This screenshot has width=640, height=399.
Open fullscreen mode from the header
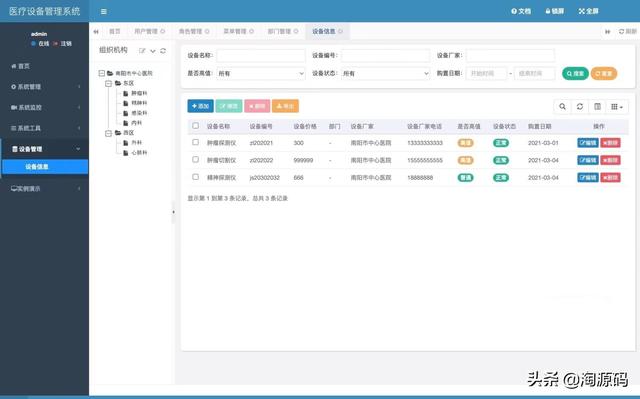pyautogui.click(x=588, y=11)
